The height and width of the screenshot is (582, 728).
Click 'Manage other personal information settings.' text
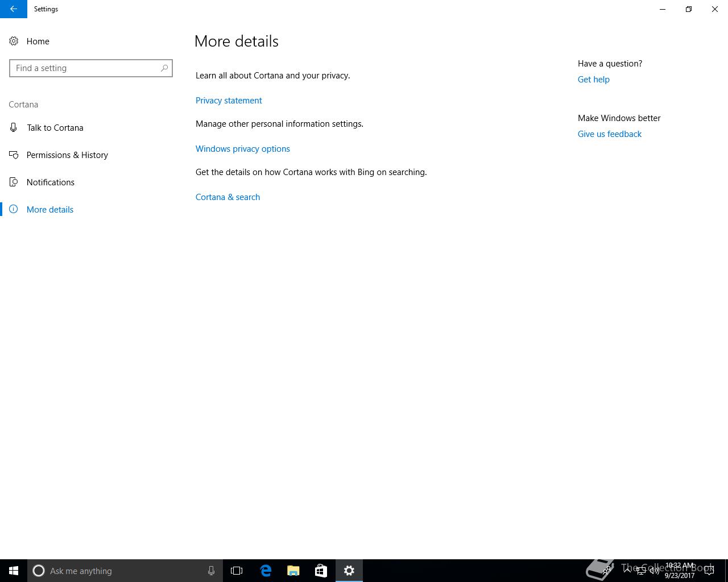tap(279, 124)
